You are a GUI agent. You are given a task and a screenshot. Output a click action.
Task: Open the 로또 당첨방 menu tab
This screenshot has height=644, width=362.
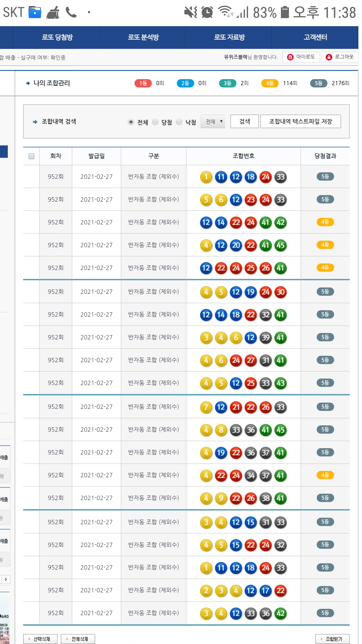pos(57,37)
